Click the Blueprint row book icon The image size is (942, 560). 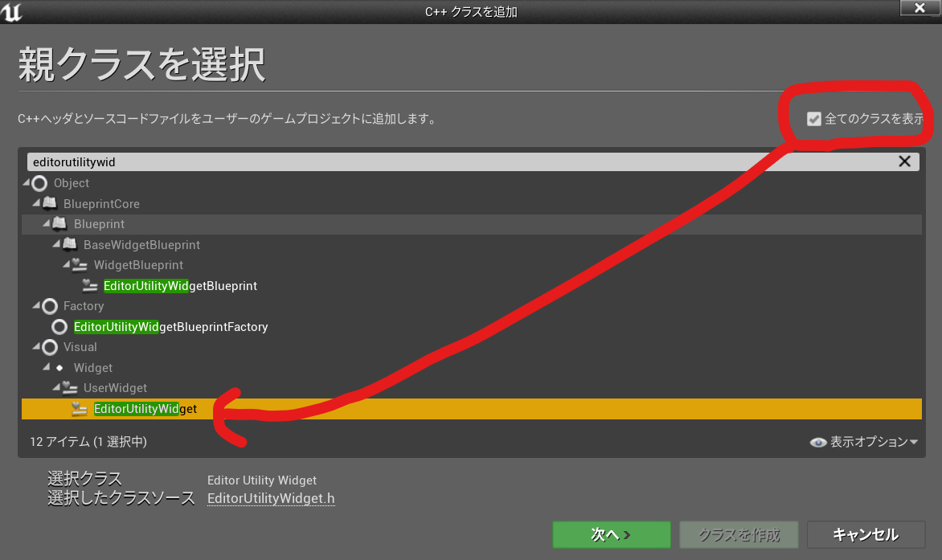[59, 224]
